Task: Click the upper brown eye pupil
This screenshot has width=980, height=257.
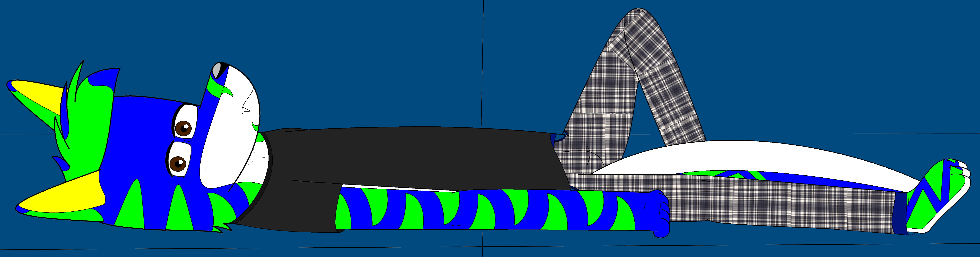Action: [x=184, y=128]
